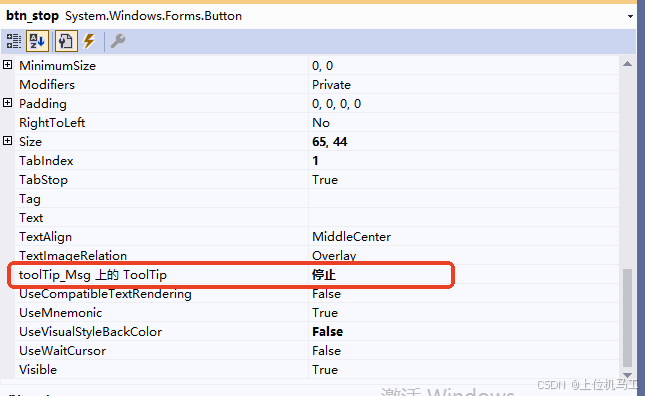The width and height of the screenshot is (645, 396).
Task: Select the Visible property name
Action: pyautogui.click(x=38, y=370)
